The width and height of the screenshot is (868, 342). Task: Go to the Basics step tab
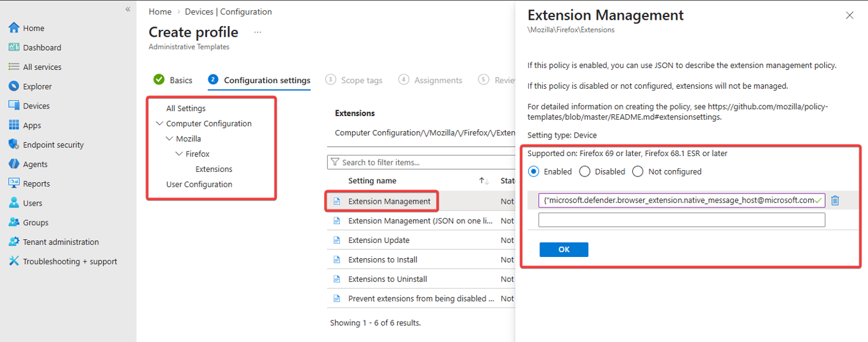tap(173, 80)
